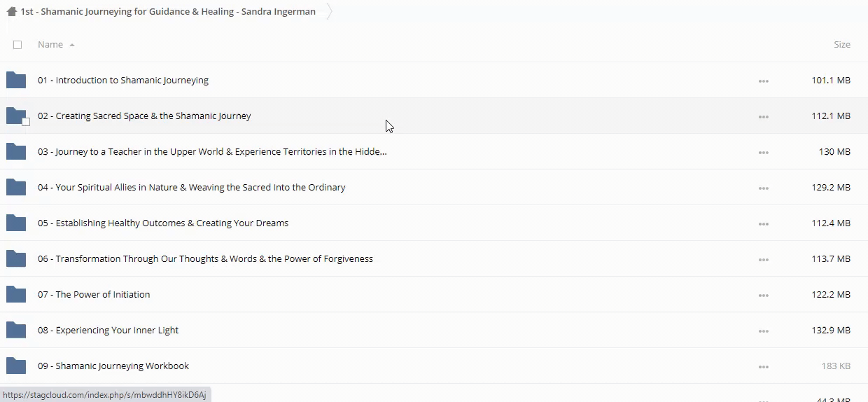The image size is (868, 402).
Task: Open 04 - Your Spiritual Allies in Nature folder
Action: coord(191,188)
